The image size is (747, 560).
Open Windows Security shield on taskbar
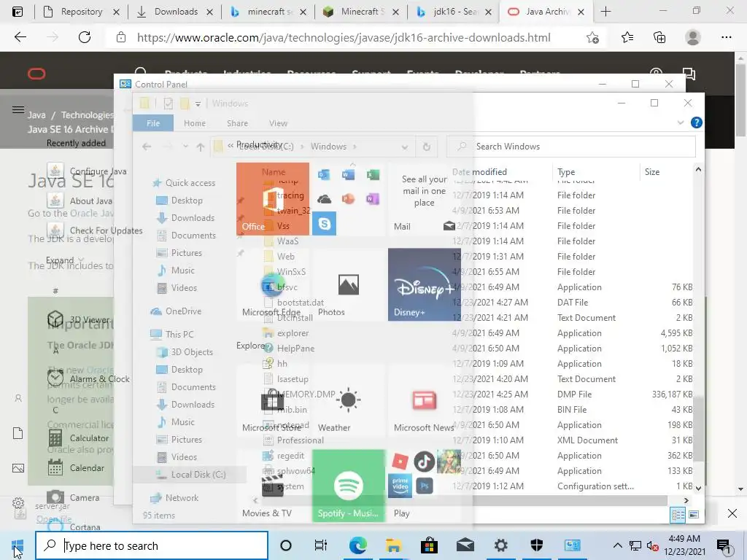[x=537, y=545]
